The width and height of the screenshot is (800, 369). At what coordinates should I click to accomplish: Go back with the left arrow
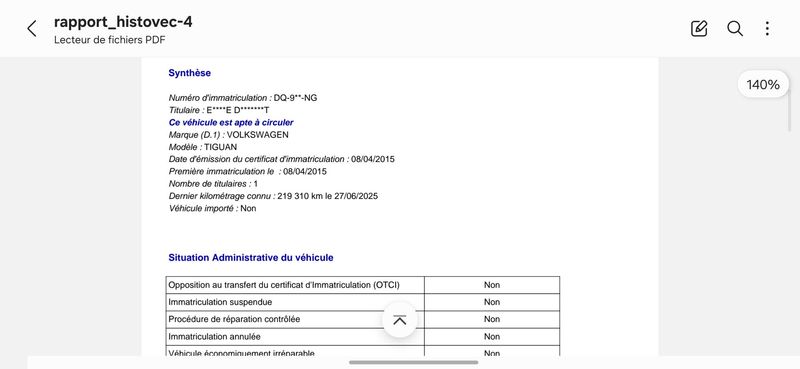(32, 29)
